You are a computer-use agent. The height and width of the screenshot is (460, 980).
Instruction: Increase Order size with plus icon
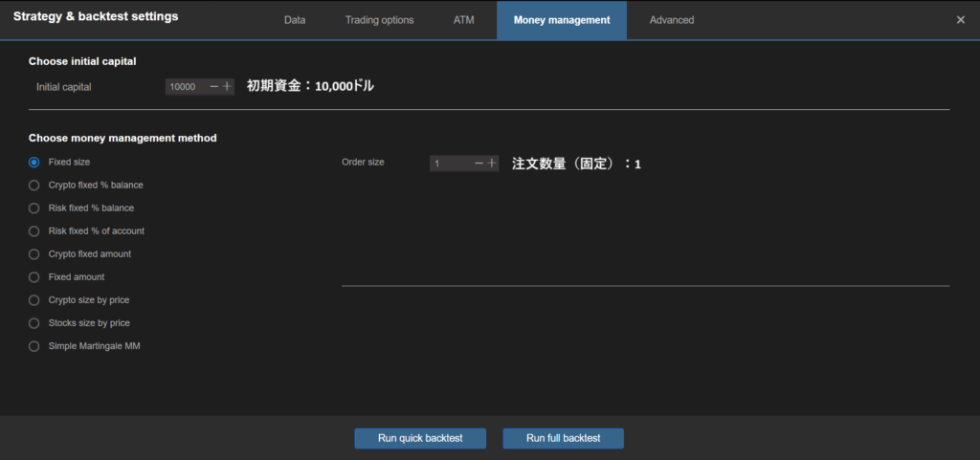(492, 164)
